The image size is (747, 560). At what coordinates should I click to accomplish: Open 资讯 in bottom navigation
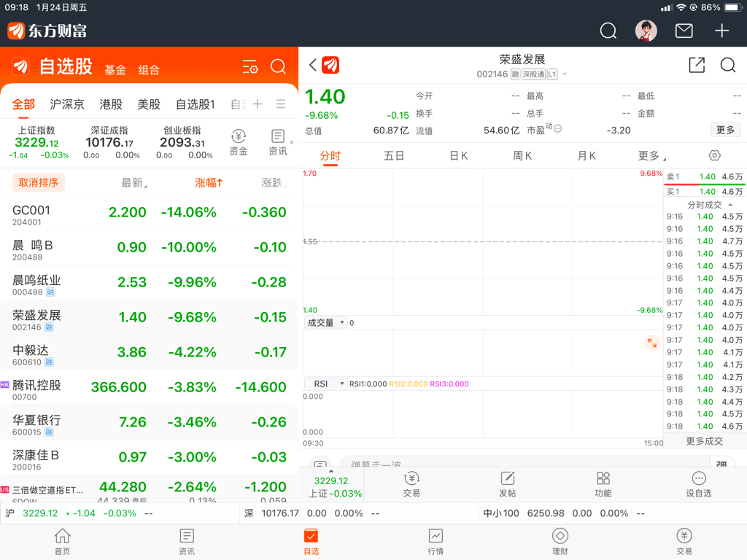[x=187, y=542]
